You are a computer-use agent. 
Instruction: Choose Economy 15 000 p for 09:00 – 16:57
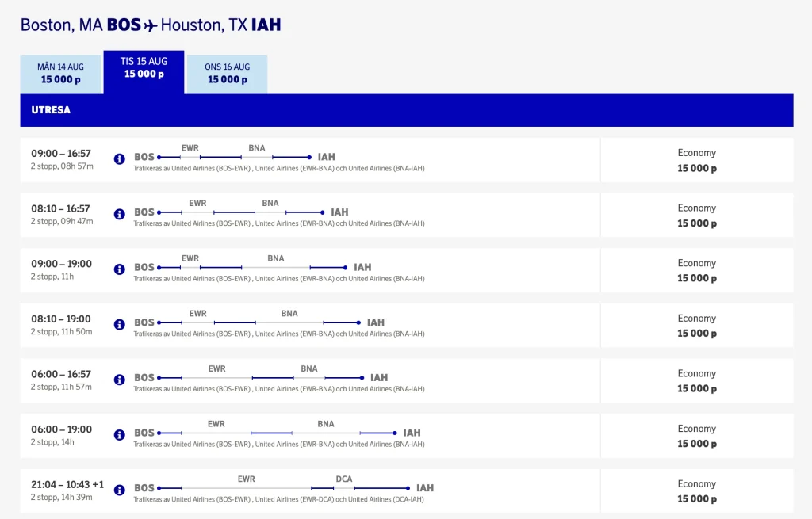[x=697, y=160]
